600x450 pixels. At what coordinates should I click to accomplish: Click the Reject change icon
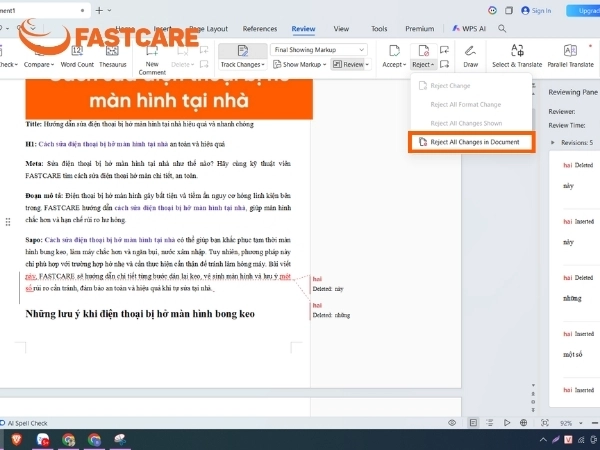423,51
